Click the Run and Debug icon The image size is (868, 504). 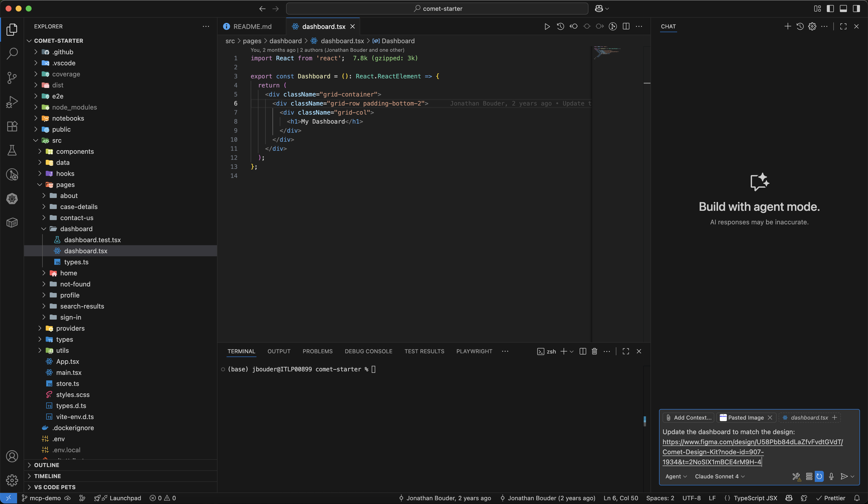[x=12, y=102]
